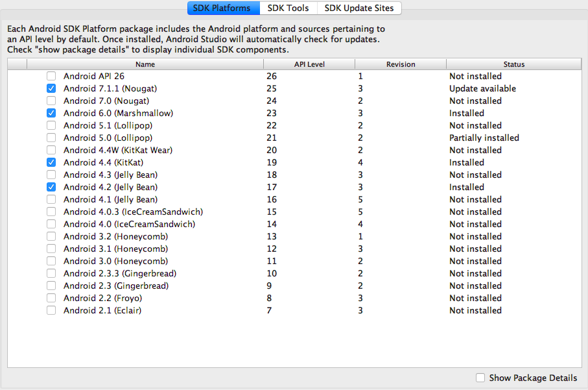Check the Android 2.1 (Eclair) checkbox

tap(51, 310)
